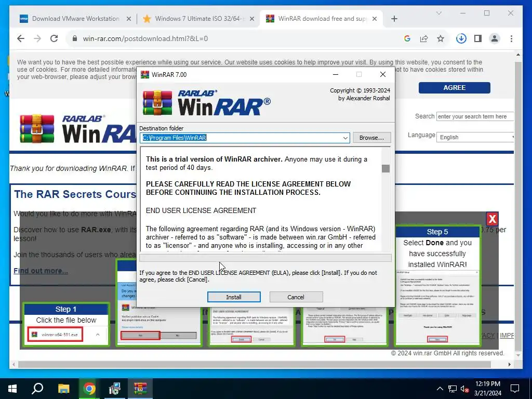532x399 pixels.
Task: Toggle the Chrome side panel
Action: click(x=478, y=38)
